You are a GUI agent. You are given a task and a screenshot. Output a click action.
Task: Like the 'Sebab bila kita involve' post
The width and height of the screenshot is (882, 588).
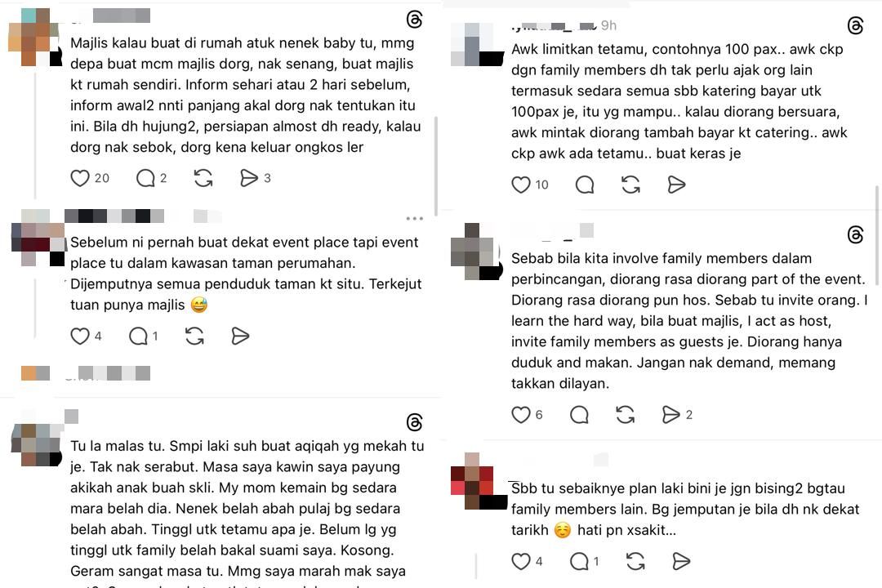coord(521,415)
